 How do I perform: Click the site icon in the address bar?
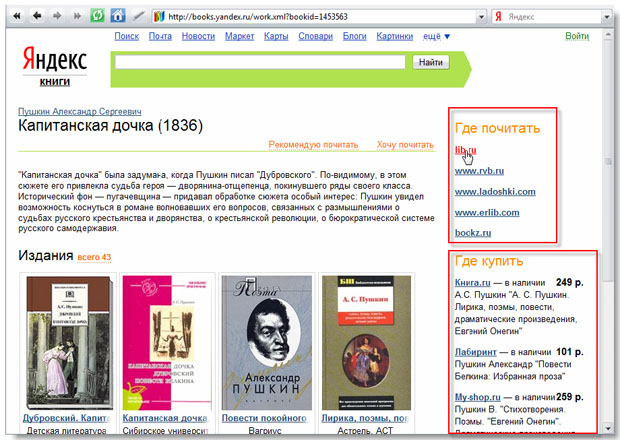point(159,17)
